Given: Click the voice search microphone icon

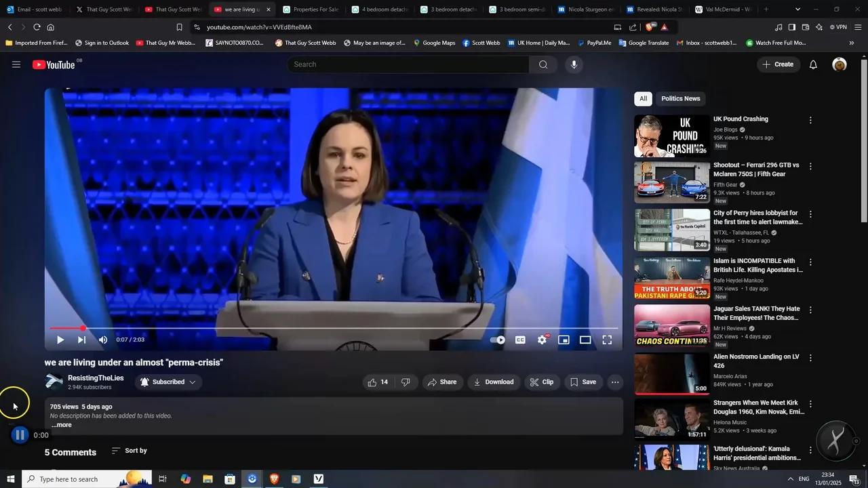Looking at the screenshot, I should tap(574, 64).
